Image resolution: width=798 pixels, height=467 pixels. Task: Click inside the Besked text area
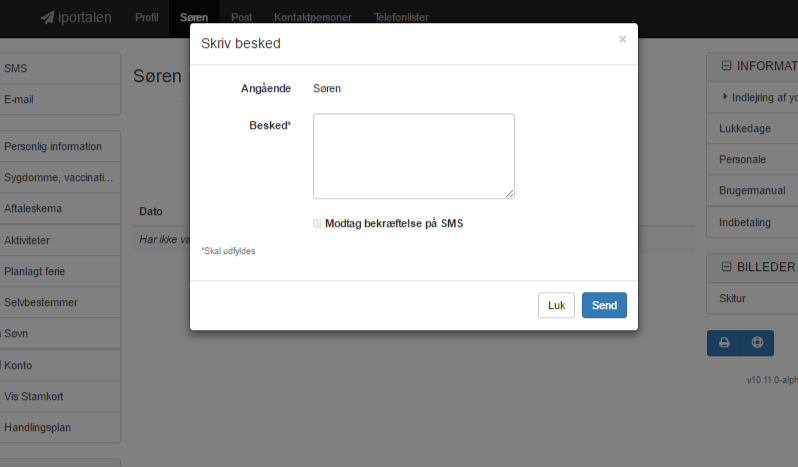point(414,156)
